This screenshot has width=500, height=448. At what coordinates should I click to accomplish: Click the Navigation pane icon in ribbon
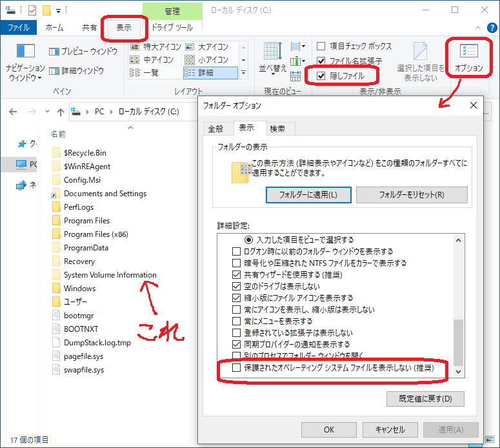pyautogui.click(x=26, y=51)
